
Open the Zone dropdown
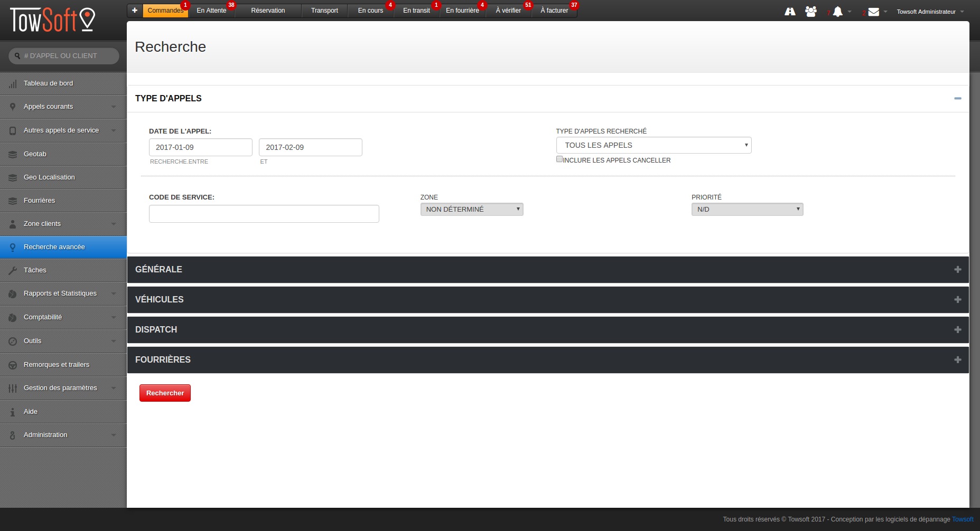coord(471,210)
